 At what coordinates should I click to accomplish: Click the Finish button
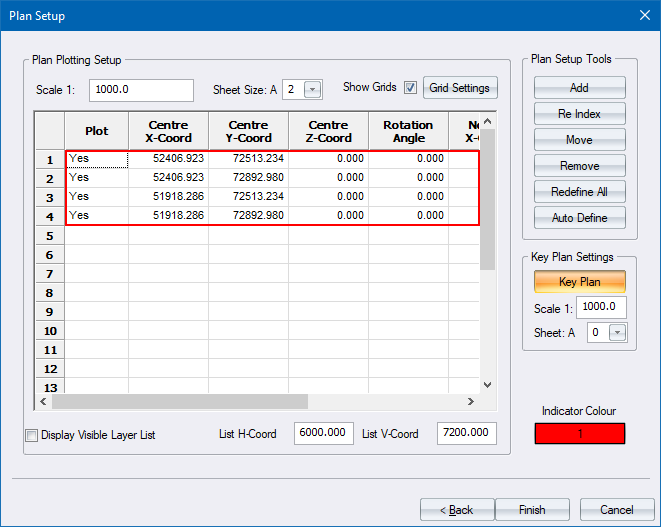[532, 510]
